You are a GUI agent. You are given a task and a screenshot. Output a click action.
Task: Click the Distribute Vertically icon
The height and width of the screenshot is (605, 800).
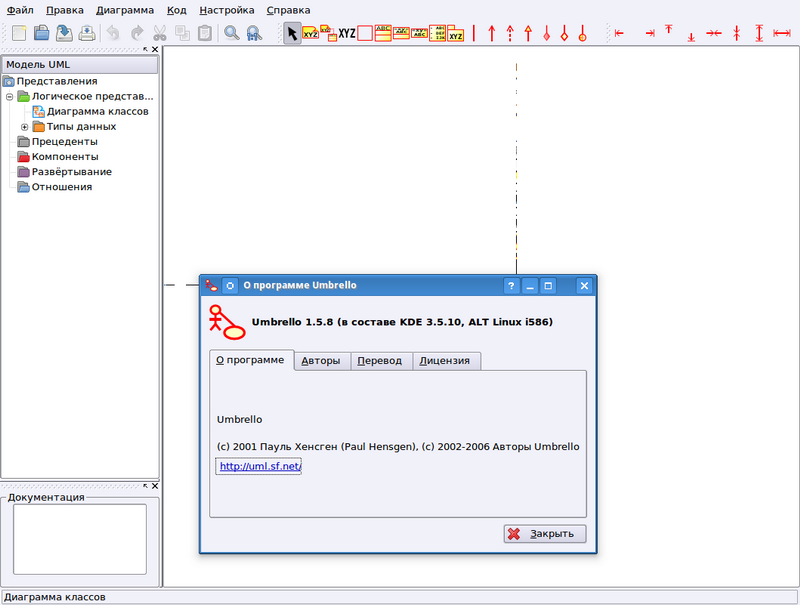759,33
